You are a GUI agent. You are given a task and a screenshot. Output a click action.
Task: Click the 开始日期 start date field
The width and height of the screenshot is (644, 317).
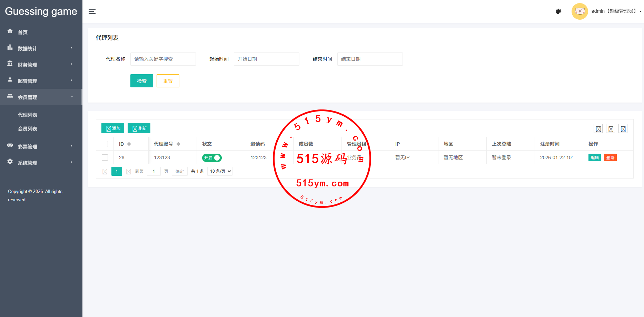(x=266, y=59)
